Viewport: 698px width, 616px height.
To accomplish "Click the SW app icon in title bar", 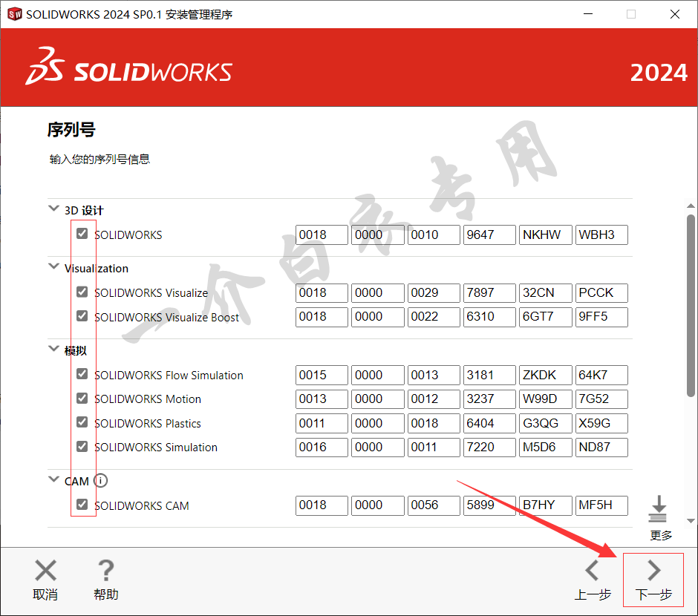I will 14,14.
